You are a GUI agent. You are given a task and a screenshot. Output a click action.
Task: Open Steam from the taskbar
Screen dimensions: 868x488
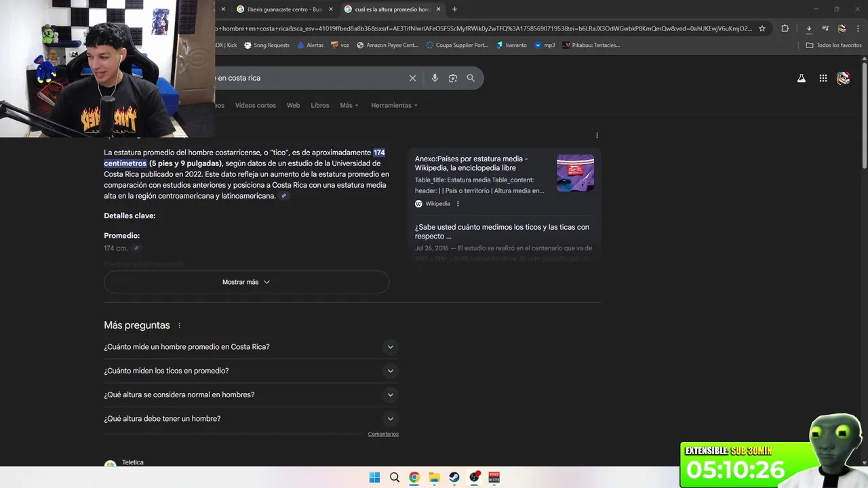[x=454, y=477]
